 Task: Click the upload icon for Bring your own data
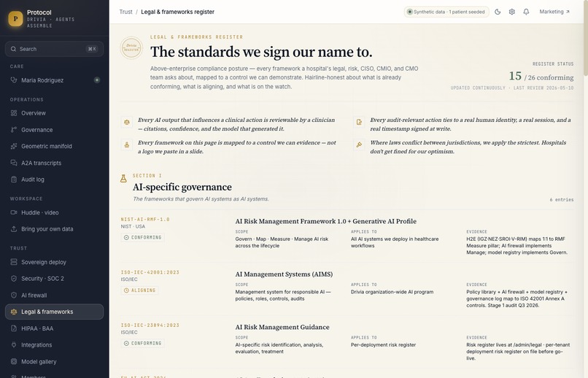pyautogui.click(x=14, y=228)
